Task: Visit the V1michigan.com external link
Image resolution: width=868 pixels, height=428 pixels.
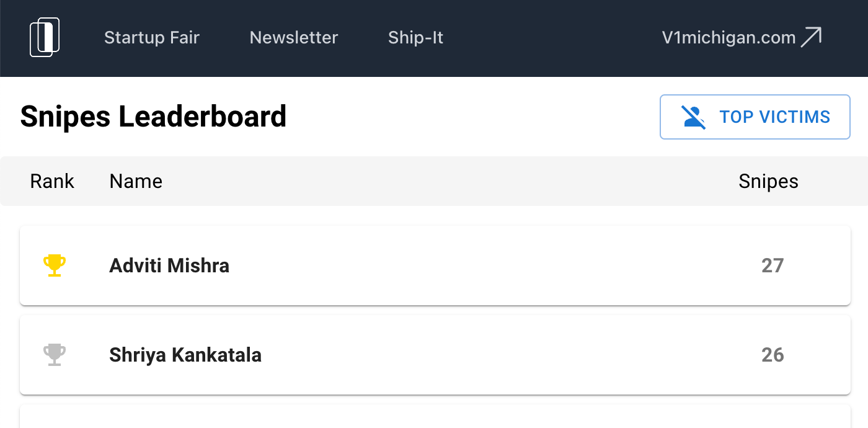Action: click(x=742, y=37)
